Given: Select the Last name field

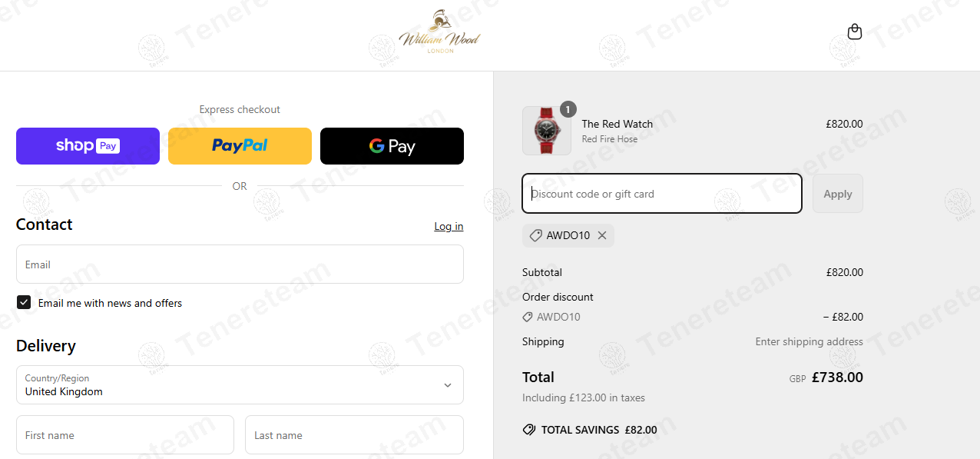Looking at the screenshot, I should 354,435.
